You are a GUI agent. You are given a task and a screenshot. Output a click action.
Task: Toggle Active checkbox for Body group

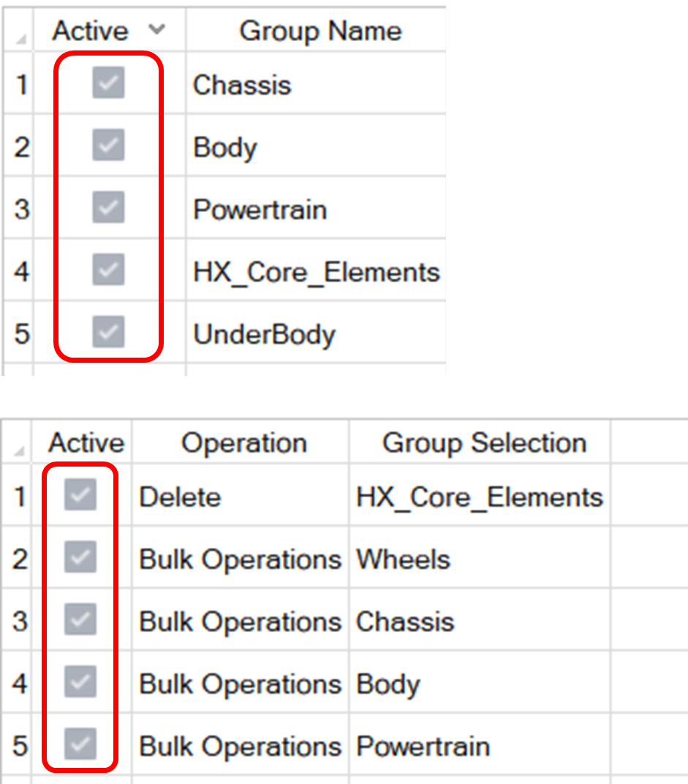(108, 146)
